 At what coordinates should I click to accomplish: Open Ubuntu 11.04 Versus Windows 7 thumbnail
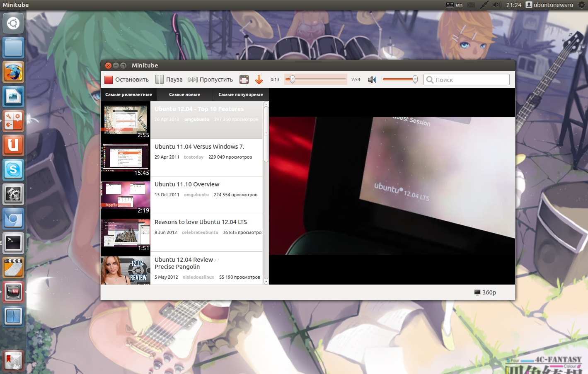(x=125, y=157)
